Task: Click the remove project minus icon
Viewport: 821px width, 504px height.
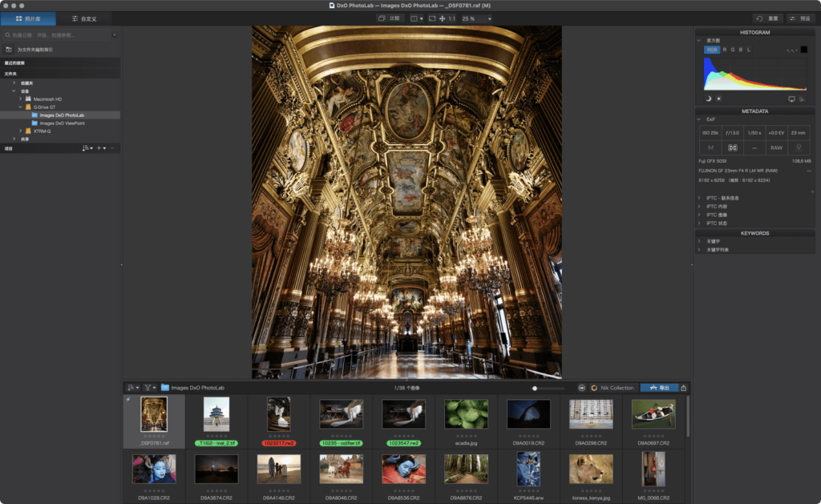Action: 112,148
